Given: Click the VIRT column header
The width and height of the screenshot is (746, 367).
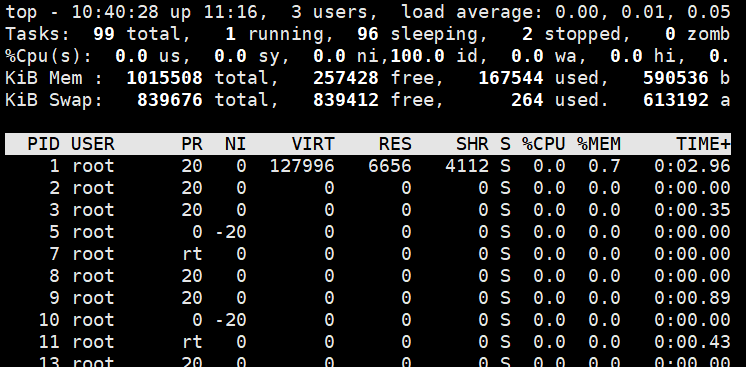Looking at the screenshot, I should point(313,144).
